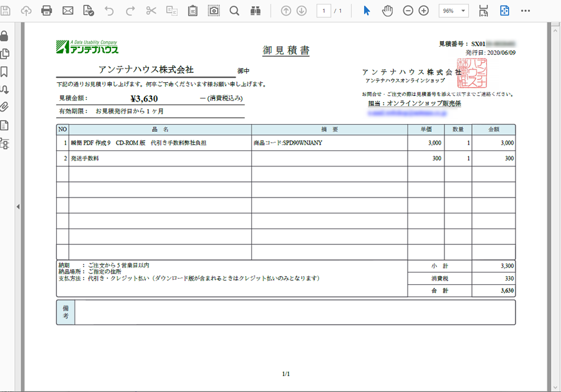Open the attachments paperclip panel
Image resolution: width=561 pixels, height=392 pixels.
(7, 107)
